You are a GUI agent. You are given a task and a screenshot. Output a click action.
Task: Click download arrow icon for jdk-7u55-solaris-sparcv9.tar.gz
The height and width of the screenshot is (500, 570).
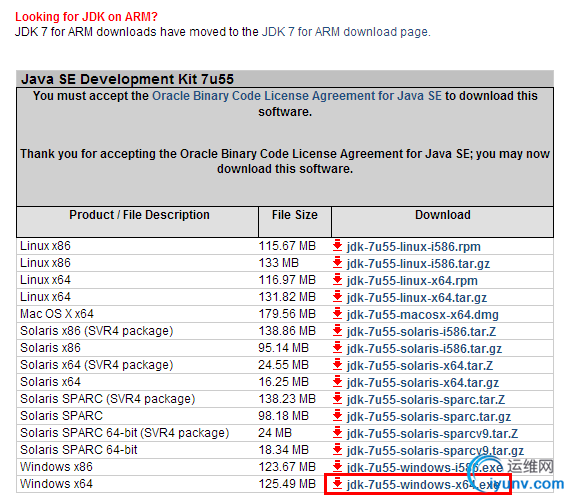337,450
